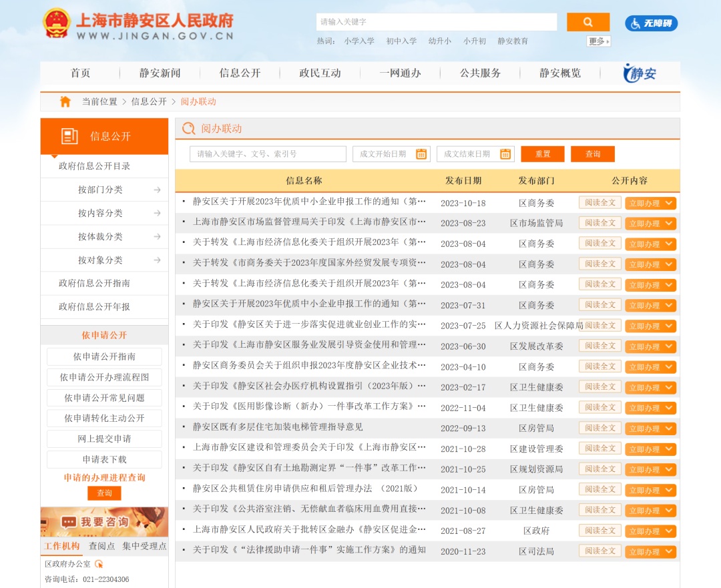Click icon beside 区政府办公室
721x588 pixels.
click(x=99, y=564)
